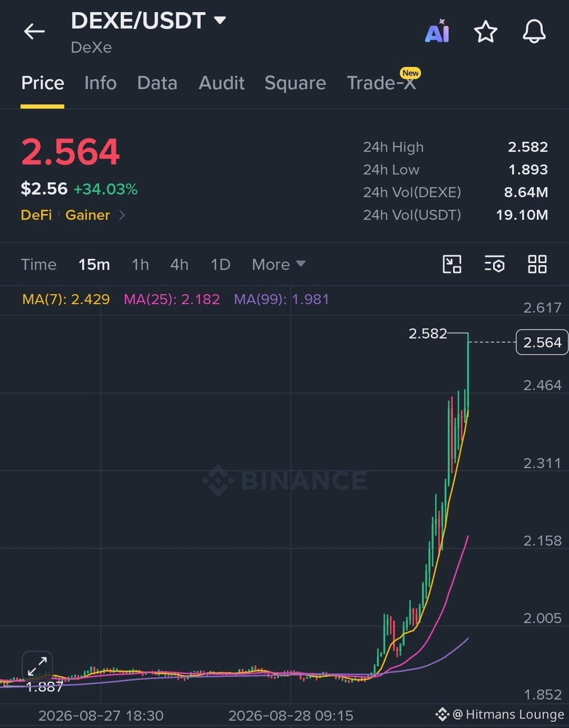Select the 15m chart interval
569x728 pixels.
(94, 264)
